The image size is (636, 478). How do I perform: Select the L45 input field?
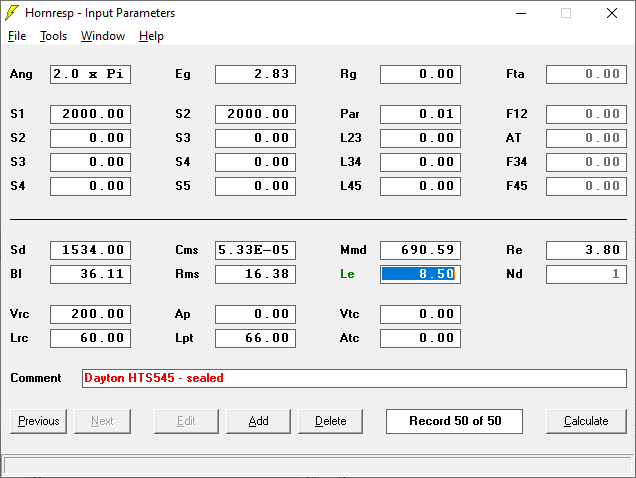tap(420, 186)
